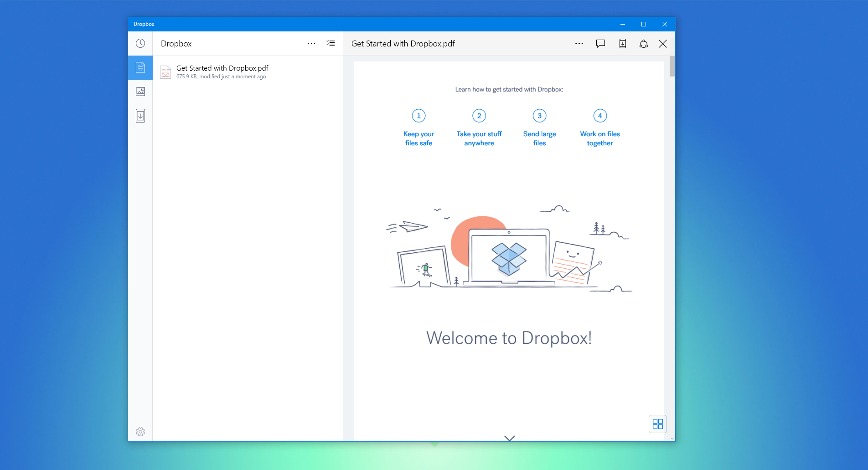Click the 'Send large files' link
The height and width of the screenshot is (470, 868).
tap(540, 138)
